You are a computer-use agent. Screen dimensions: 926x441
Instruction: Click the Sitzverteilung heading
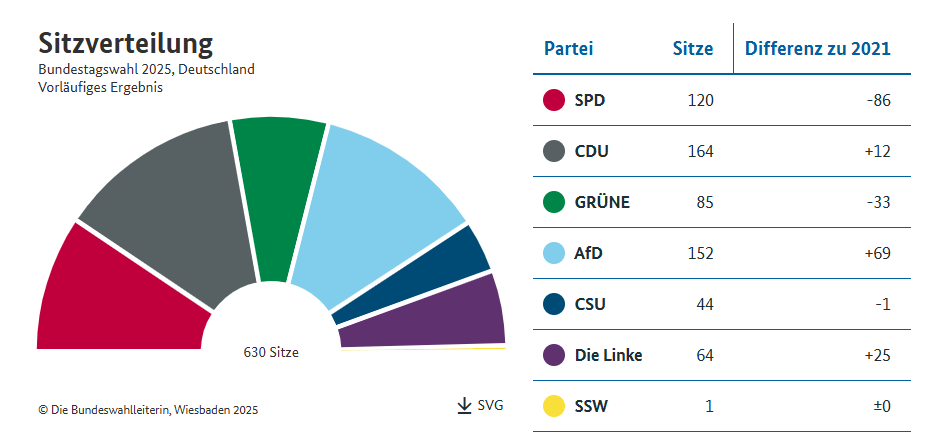click(x=125, y=43)
